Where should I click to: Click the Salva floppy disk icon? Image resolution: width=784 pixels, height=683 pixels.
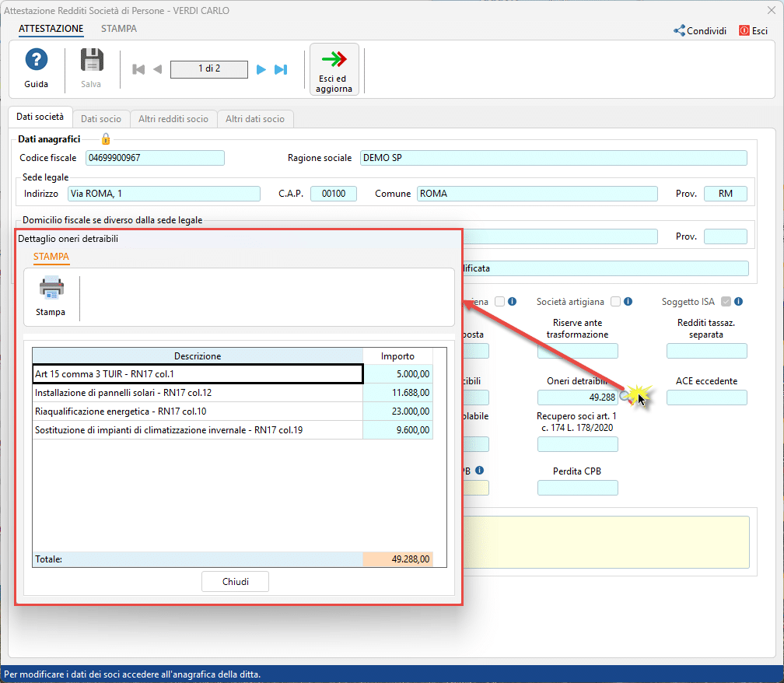[92, 61]
